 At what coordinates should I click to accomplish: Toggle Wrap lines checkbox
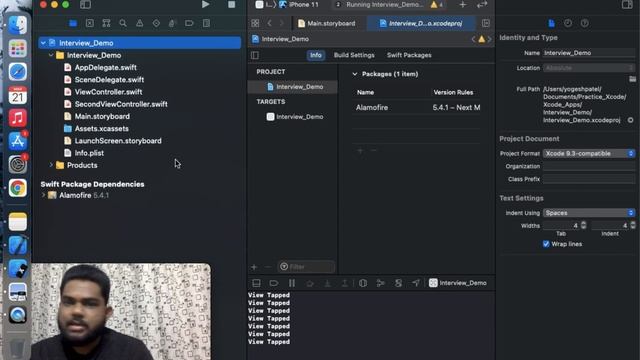(546, 244)
